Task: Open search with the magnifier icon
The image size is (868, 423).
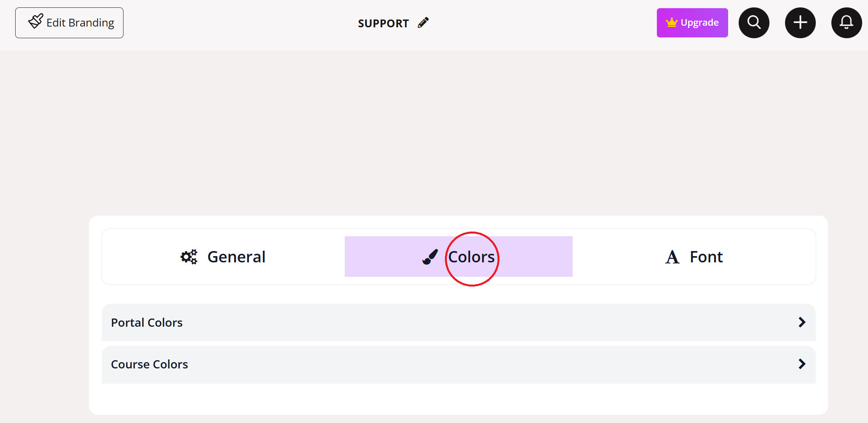Action: [754, 23]
